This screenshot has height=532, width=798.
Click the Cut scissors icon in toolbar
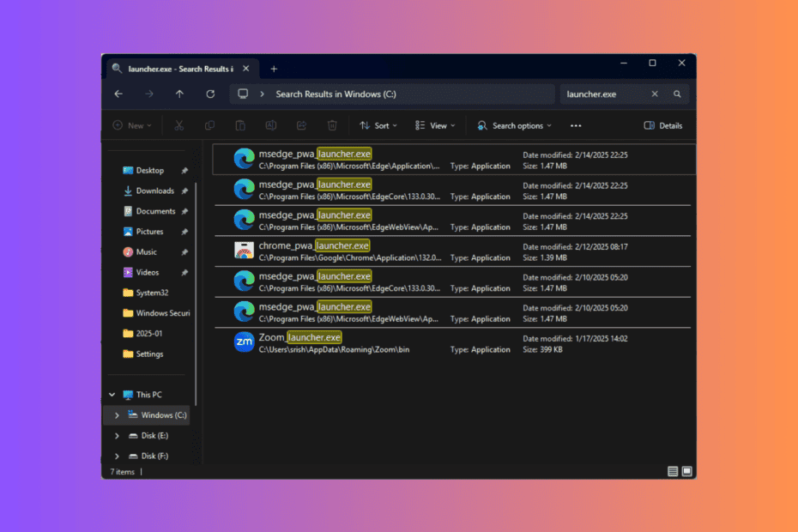[178, 125]
